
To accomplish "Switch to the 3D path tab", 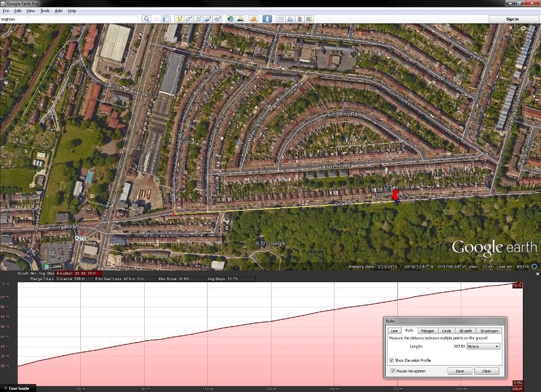I will click(465, 331).
